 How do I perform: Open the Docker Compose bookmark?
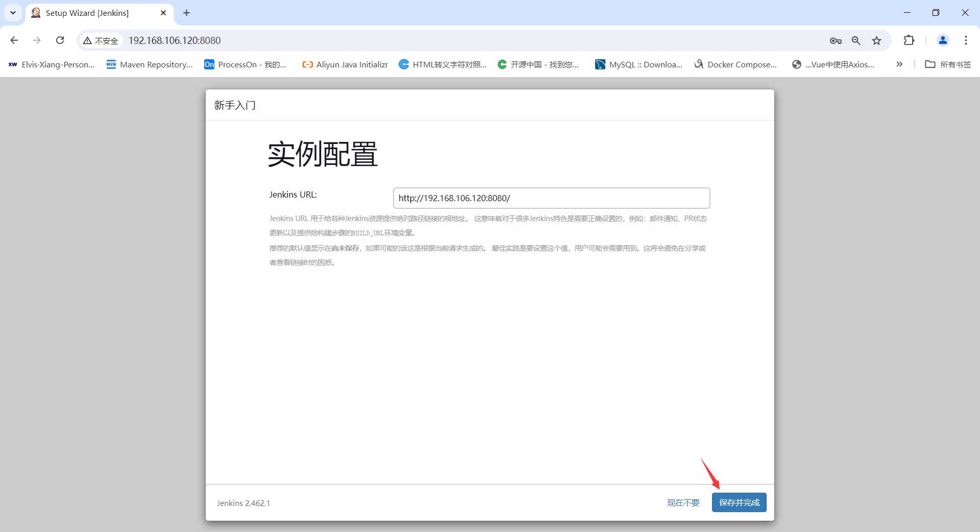tap(736, 64)
